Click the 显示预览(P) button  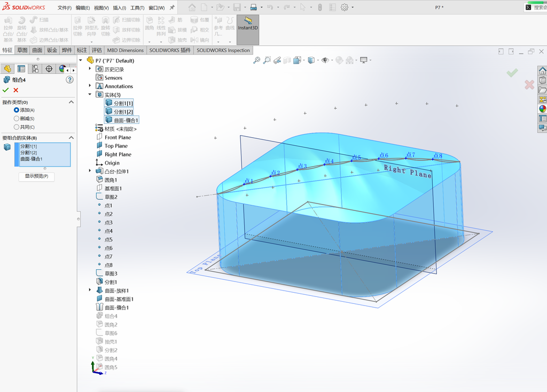tap(37, 176)
